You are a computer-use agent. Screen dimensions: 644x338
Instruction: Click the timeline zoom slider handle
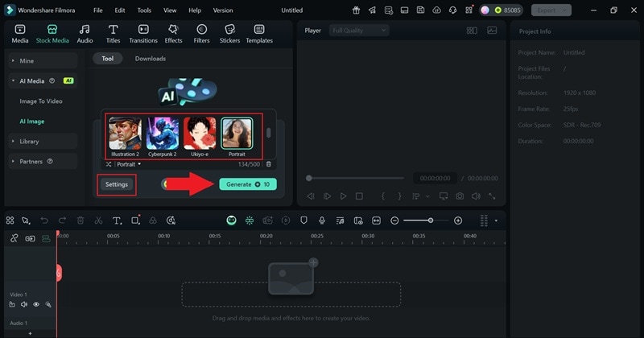point(431,221)
